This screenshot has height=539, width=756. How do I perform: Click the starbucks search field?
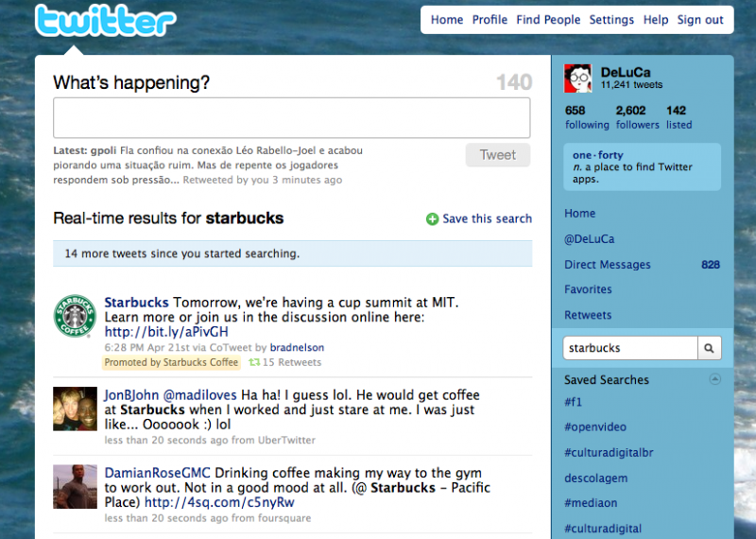[x=630, y=348]
